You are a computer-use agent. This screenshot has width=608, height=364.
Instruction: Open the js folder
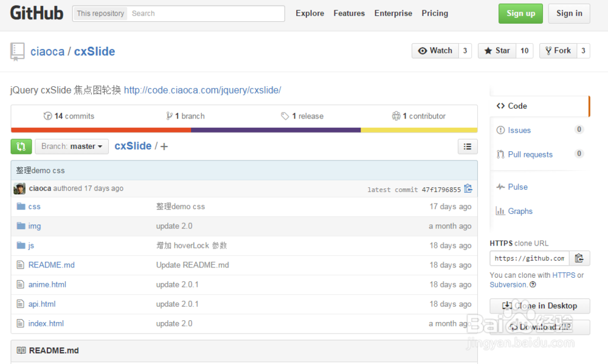pyautogui.click(x=31, y=246)
